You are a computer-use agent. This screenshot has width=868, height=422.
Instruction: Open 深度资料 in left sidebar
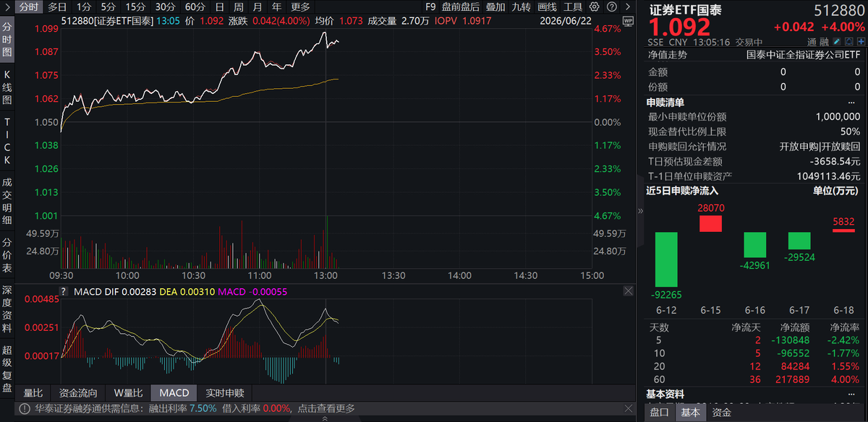click(7, 309)
